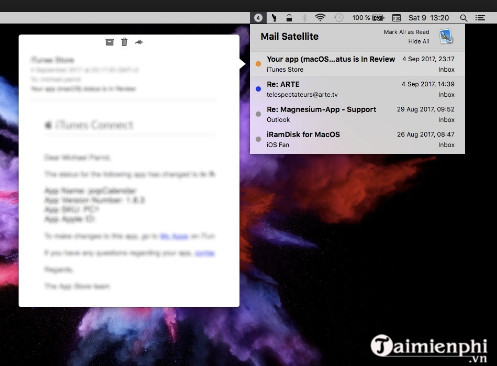Select the Re: Magnesium-App - Support message
The height and width of the screenshot is (366, 497).
point(357,114)
